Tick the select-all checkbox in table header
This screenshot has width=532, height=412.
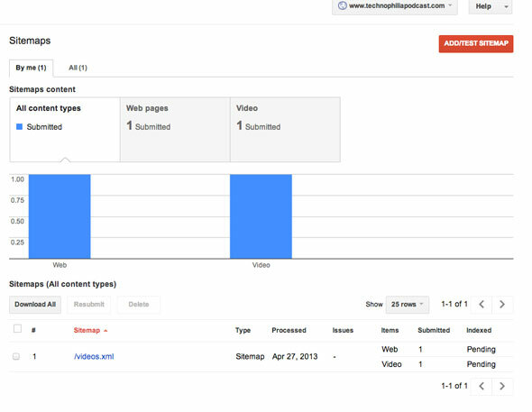point(17,328)
